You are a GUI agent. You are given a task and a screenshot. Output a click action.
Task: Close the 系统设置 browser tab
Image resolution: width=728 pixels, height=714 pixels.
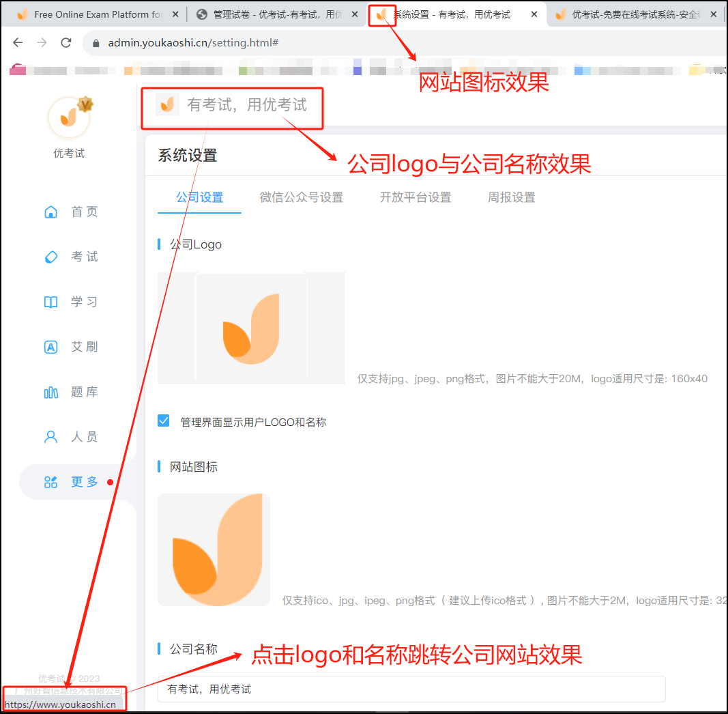click(534, 14)
